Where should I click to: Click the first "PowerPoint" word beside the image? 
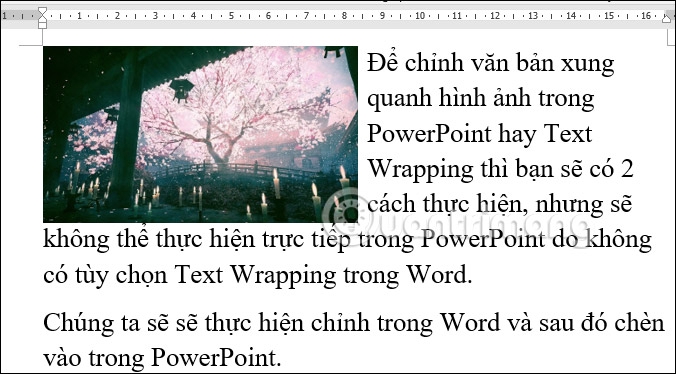coord(429,134)
